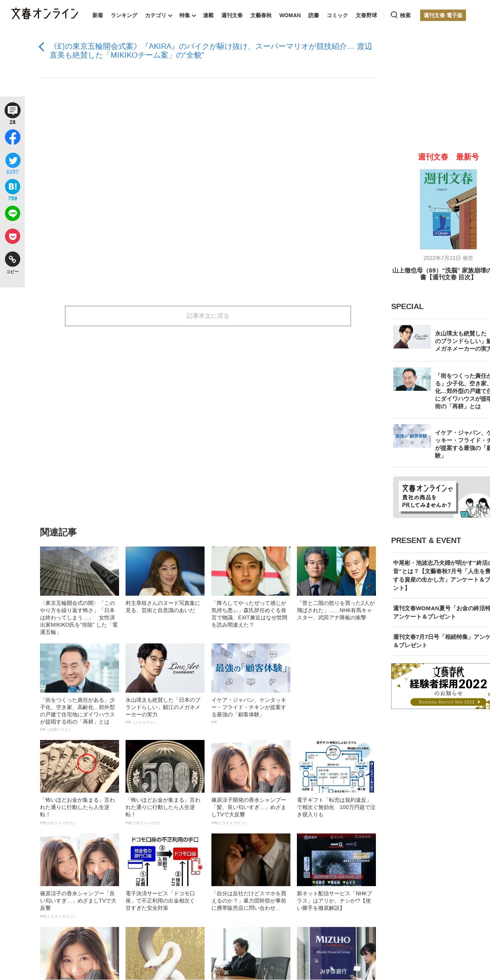Open the 10000 yen banknotes thumbnail
The width and height of the screenshot is (490, 980).
[x=79, y=766]
